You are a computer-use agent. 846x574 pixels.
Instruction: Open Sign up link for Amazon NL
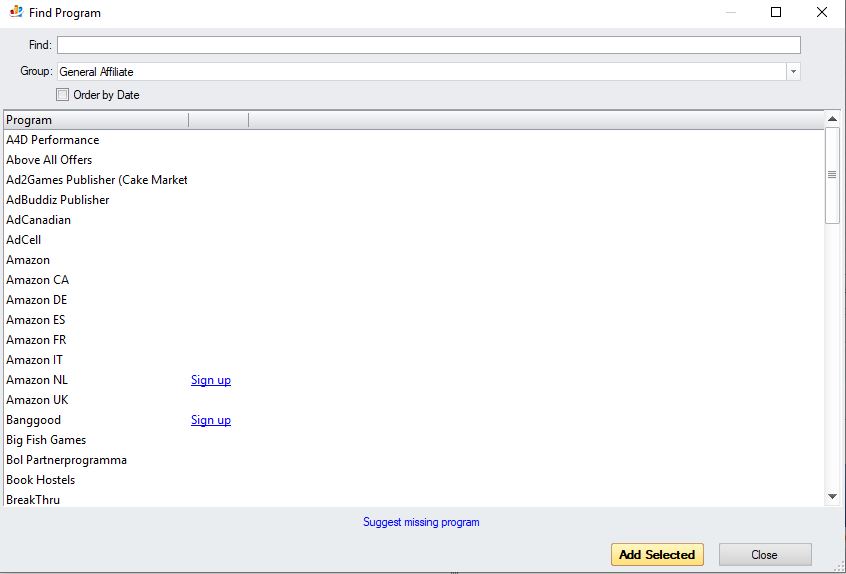[210, 380]
